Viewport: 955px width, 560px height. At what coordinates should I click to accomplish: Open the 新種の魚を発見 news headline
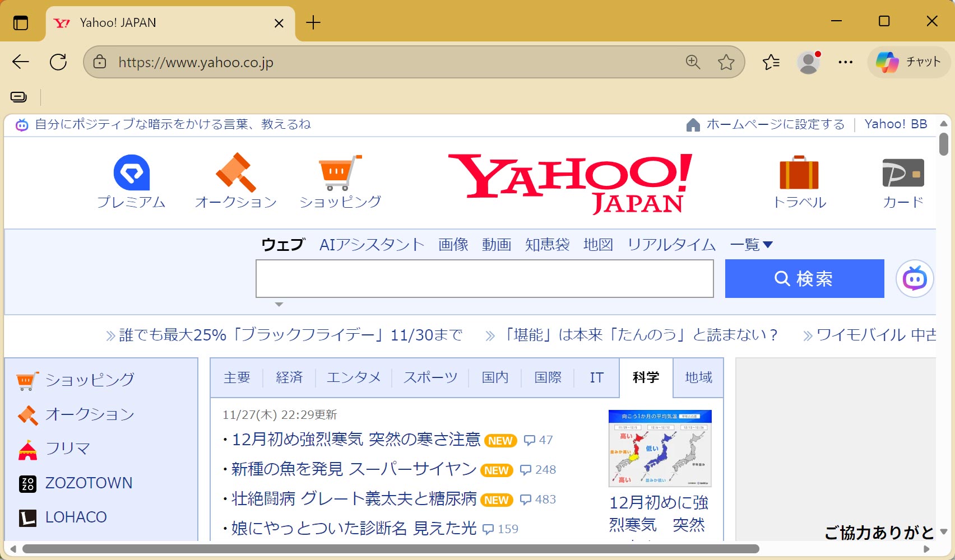pyautogui.click(x=354, y=469)
